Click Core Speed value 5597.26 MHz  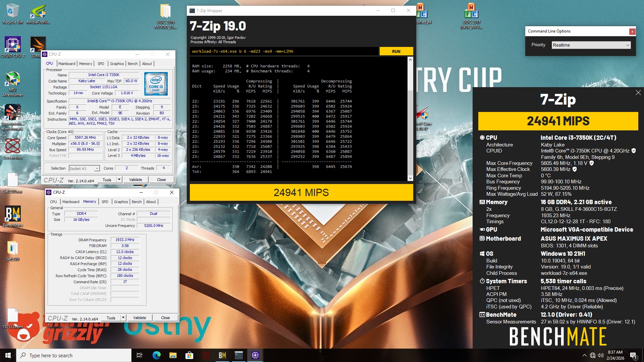pyautogui.click(x=85, y=138)
